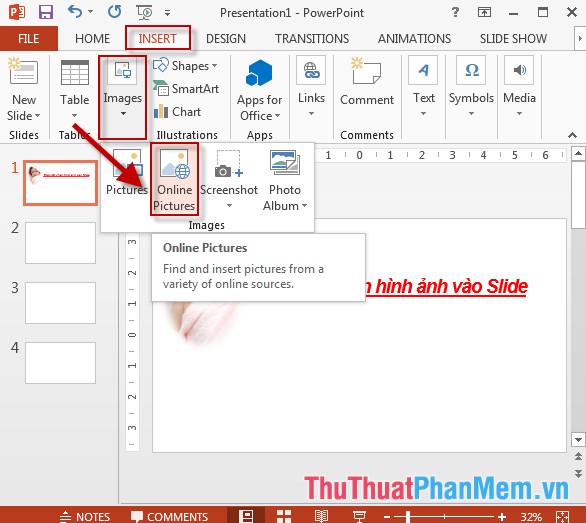
Task: Toggle the NOTES pane in status bar
Action: point(85,517)
